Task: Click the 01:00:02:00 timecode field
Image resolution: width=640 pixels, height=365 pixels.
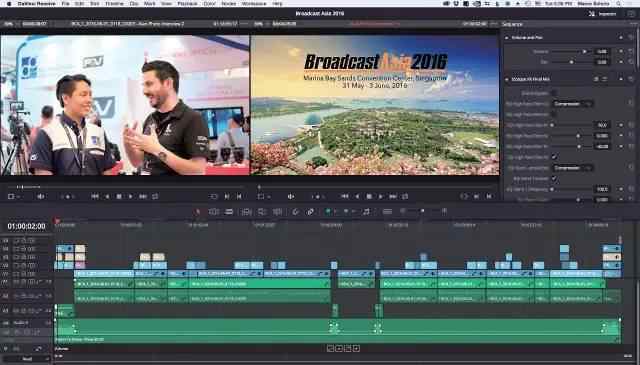Action: coord(27,226)
